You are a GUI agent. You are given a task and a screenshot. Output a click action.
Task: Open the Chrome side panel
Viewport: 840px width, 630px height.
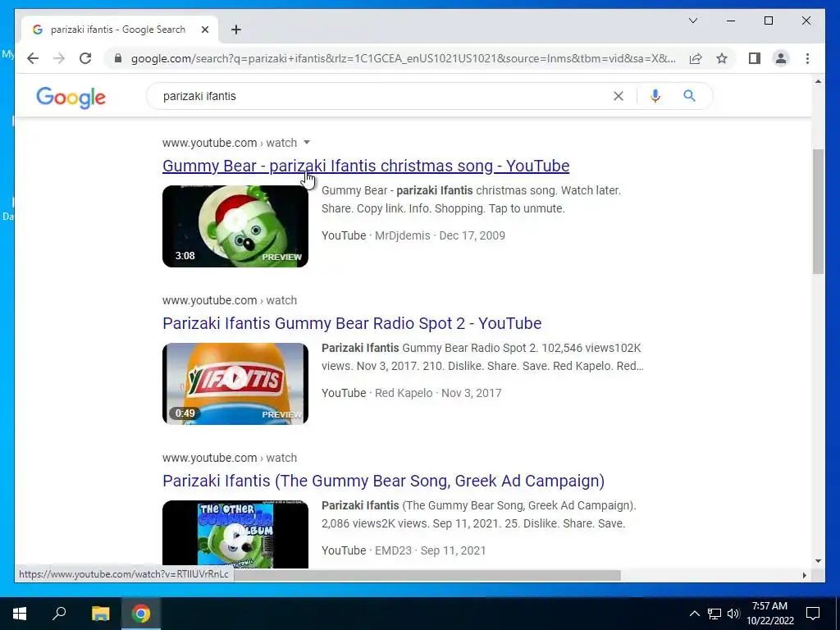[755, 58]
